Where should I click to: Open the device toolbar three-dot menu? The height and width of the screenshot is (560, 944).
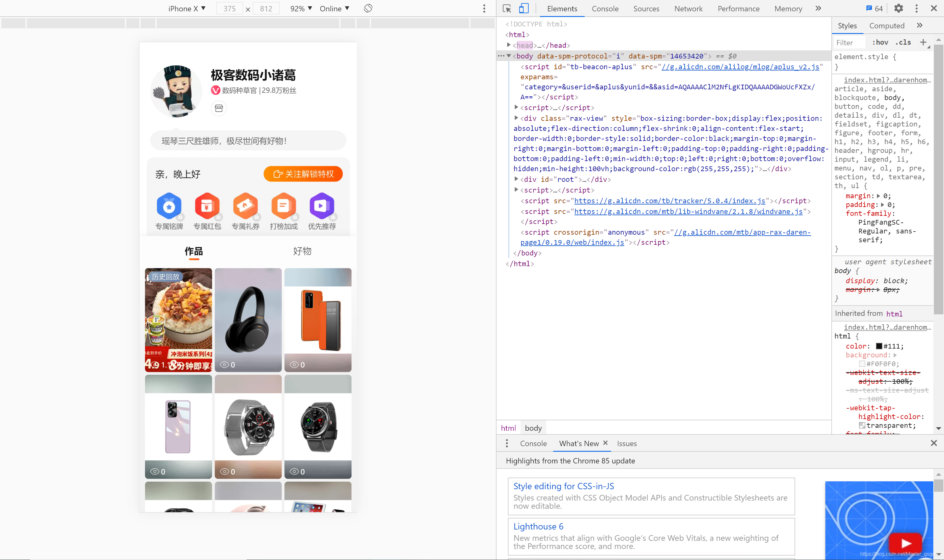click(x=484, y=8)
